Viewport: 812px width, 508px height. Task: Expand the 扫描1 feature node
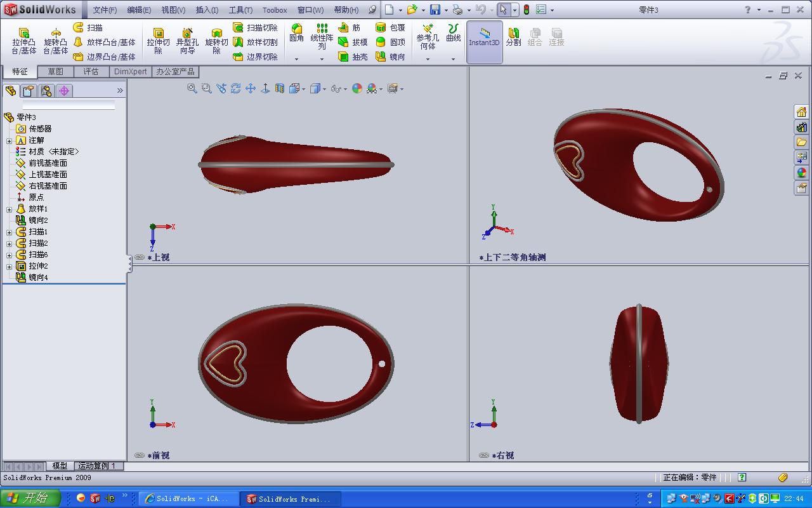coord(9,232)
